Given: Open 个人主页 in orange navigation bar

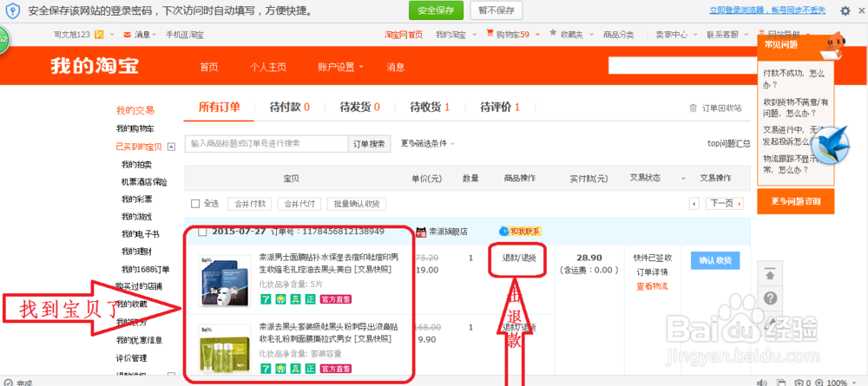Looking at the screenshot, I should [268, 67].
